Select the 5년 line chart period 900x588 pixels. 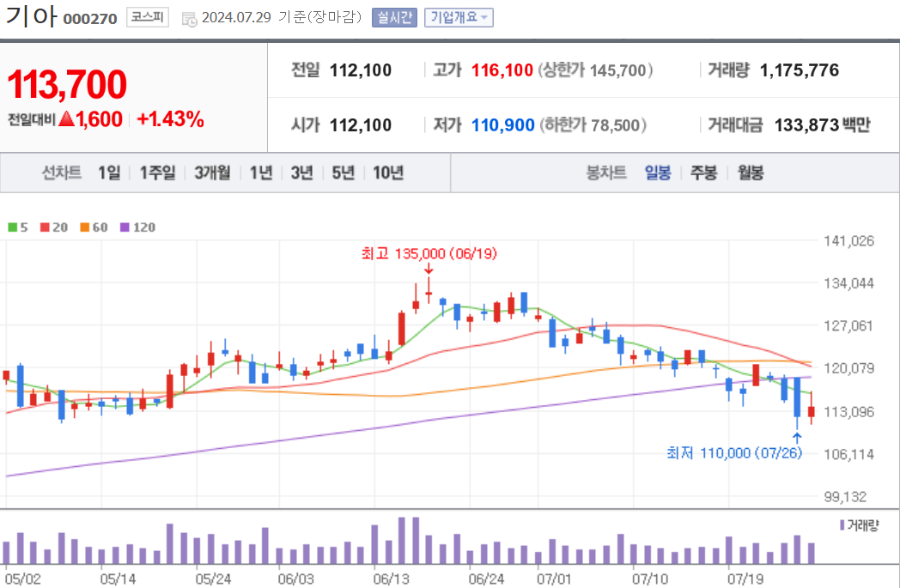(344, 172)
